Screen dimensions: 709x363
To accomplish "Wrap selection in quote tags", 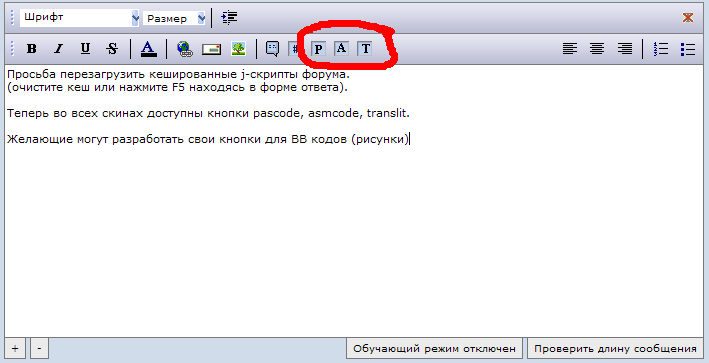I will tap(272, 48).
